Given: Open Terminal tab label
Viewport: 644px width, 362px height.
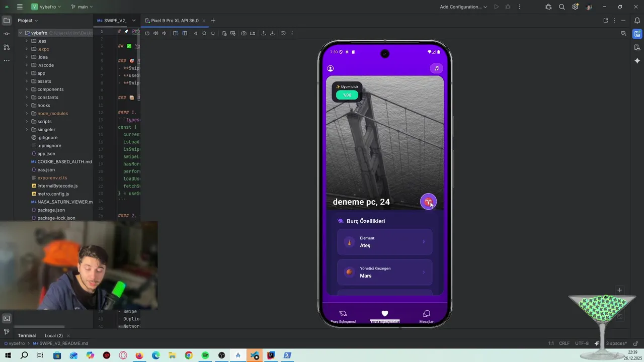Looking at the screenshot, I should (27, 335).
